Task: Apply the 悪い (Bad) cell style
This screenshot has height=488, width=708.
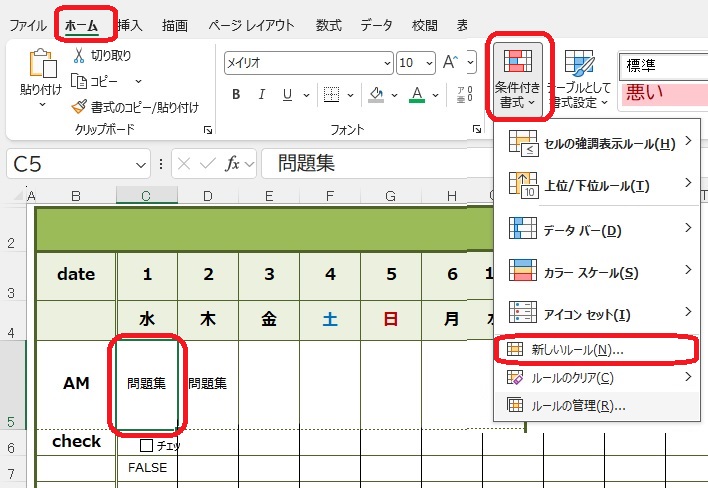Action: pyautogui.click(x=662, y=94)
